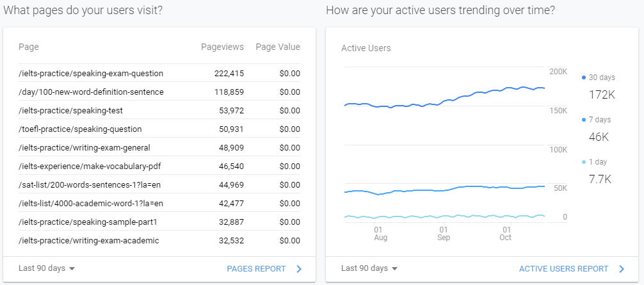The width and height of the screenshot is (644, 285).
Task: Click the 01 Sep axis label
Action: point(444,233)
